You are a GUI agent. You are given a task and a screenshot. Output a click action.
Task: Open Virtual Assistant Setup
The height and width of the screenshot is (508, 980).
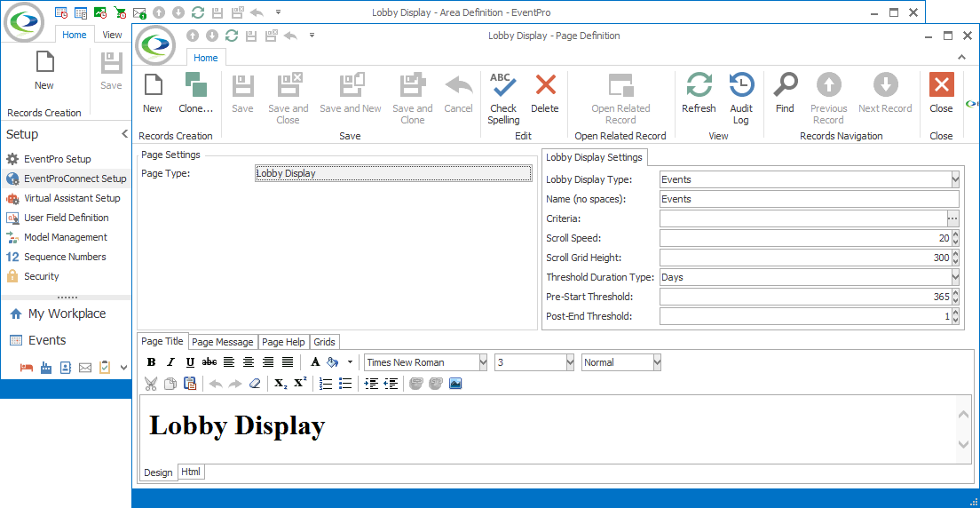coord(72,198)
